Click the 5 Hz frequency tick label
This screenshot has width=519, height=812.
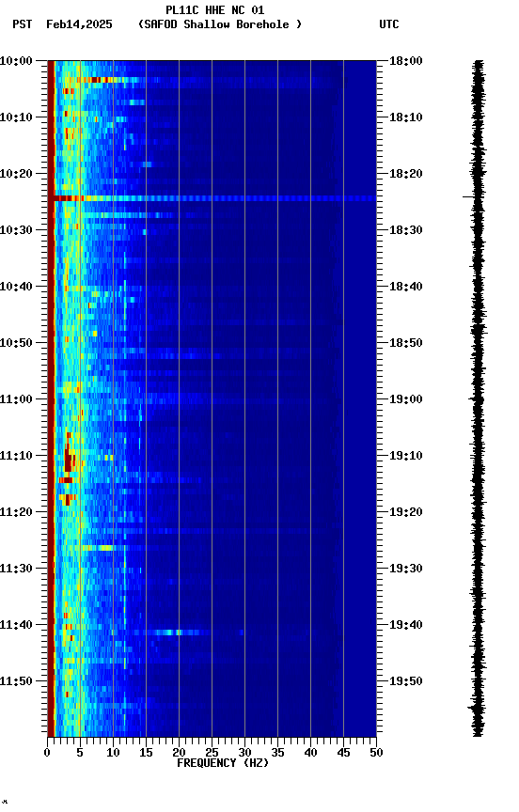(x=80, y=753)
